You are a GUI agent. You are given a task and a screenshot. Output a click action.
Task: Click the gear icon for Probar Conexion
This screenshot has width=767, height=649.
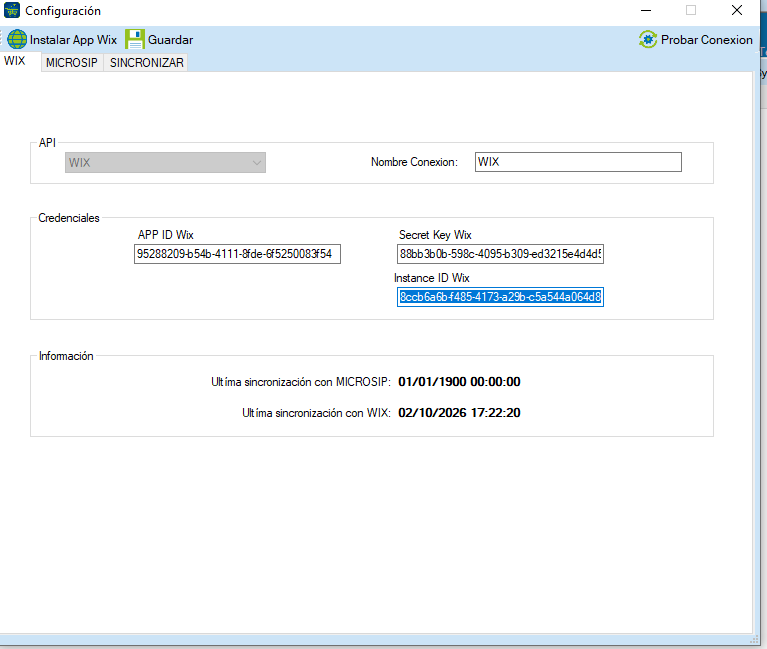pyautogui.click(x=648, y=40)
